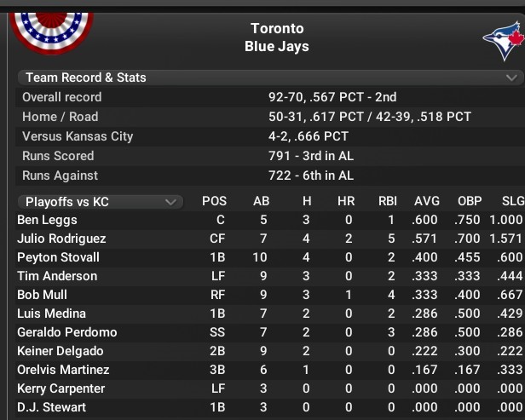Click the AB column header
The width and height of the screenshot is (525, 420).
(x=262, y=202)
